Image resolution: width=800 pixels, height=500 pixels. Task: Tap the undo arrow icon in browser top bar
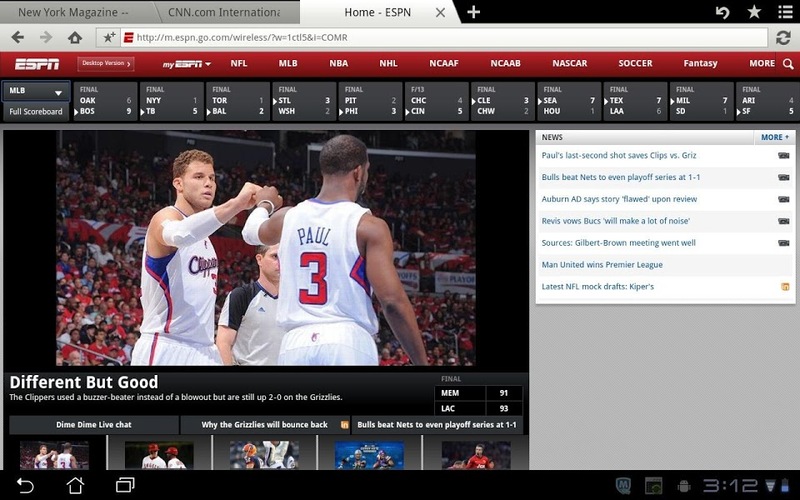[722, 12]
